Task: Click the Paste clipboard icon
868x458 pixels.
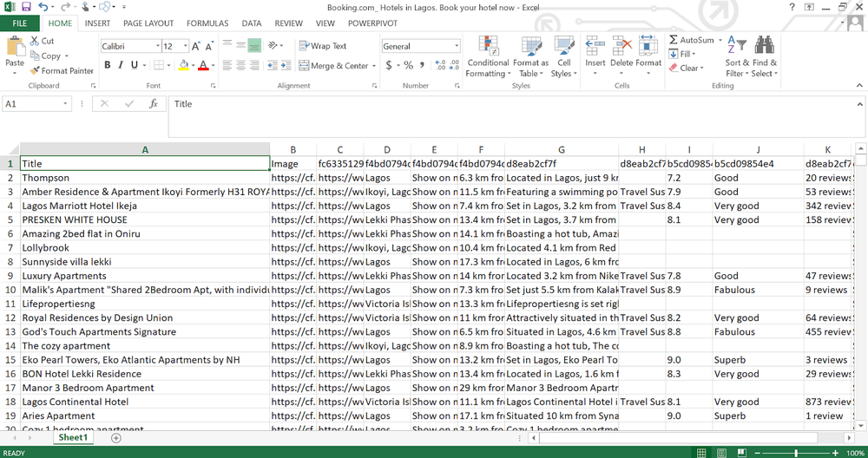Action: click(15, 47)
